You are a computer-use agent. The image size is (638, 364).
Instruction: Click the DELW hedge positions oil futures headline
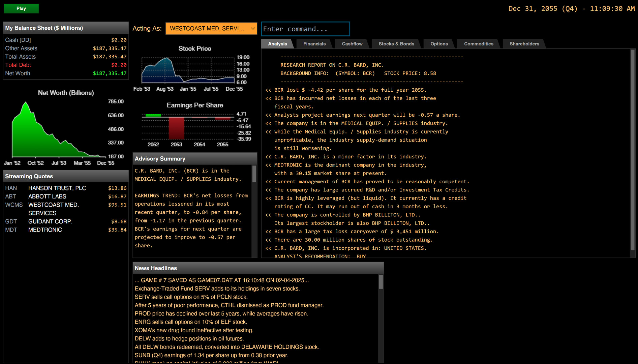[189, 339]
